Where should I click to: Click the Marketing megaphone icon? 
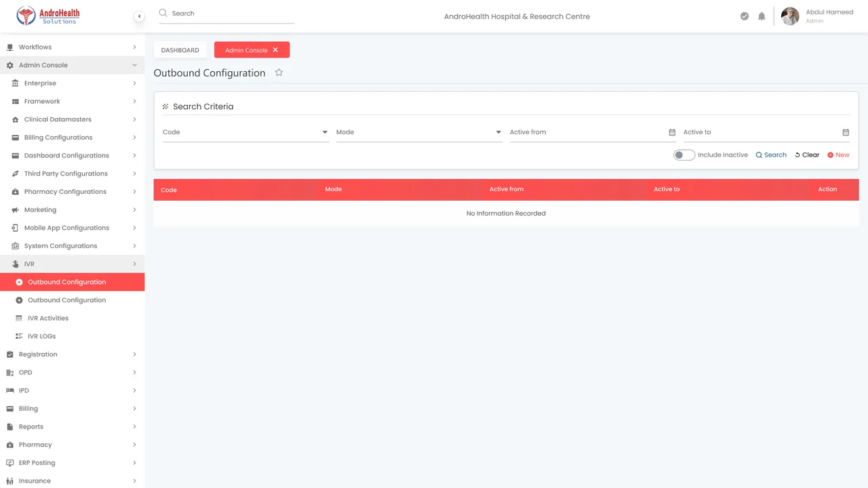pos(16,210)
